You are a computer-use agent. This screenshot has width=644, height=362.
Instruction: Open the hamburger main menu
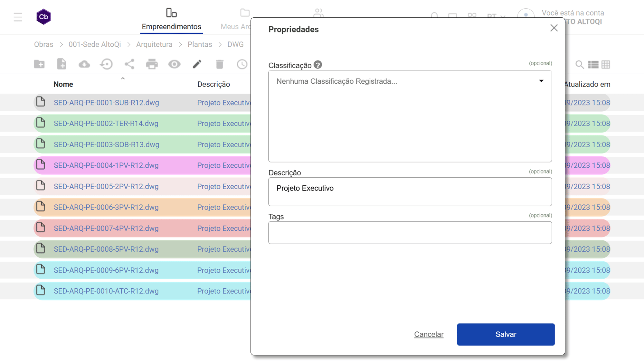pos(18,17)
